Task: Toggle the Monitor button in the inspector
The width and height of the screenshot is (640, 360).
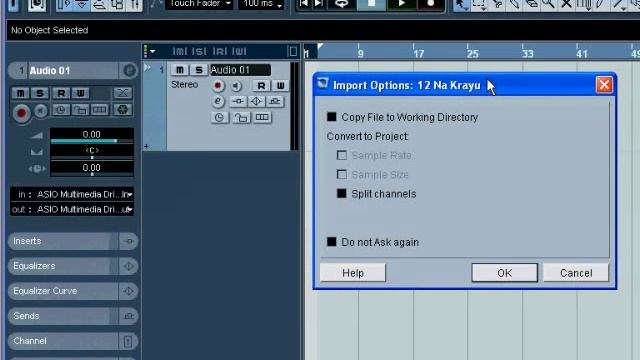Action: [40, 111]
